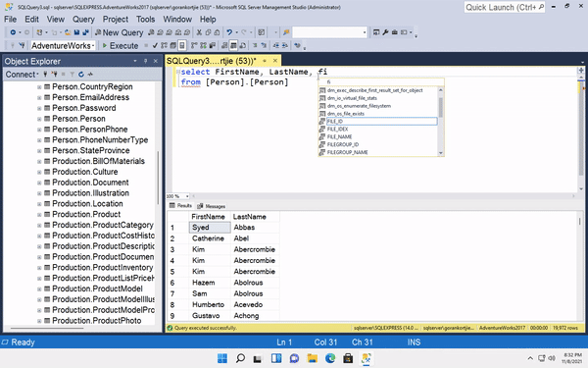Switch to the Results tab
Viewport: 588px width, 368px height.
point(180,206)
